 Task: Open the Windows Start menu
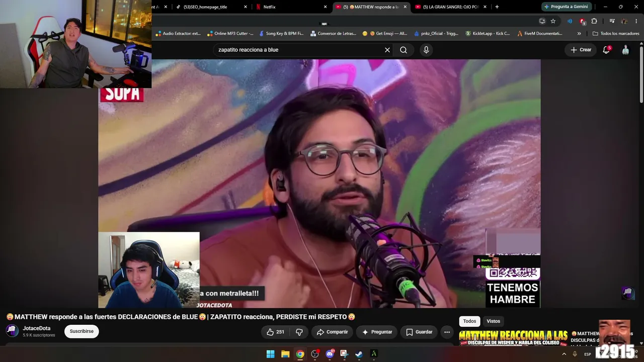(x=270, y=354)
